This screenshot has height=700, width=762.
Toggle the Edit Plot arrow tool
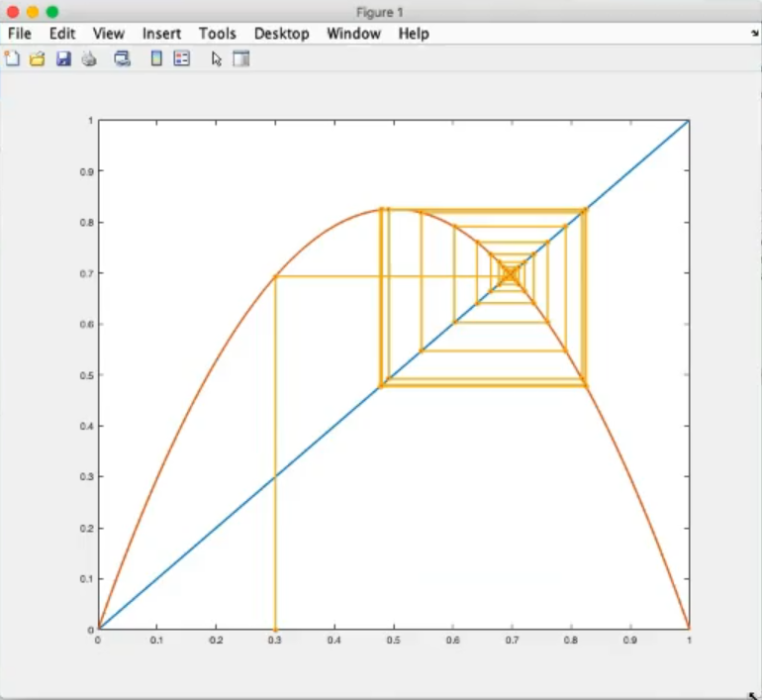[217, 58]
